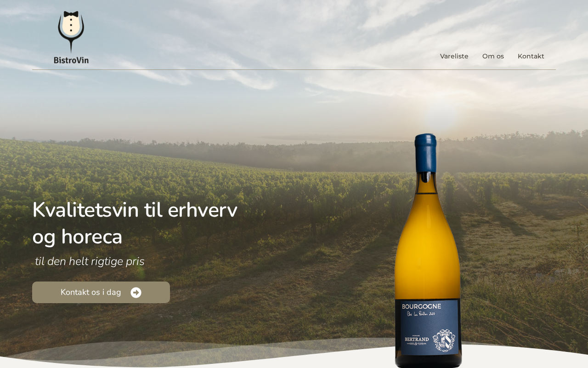Click the crest emblem on the bottle label
588x368 pixels.
(443, 340)
